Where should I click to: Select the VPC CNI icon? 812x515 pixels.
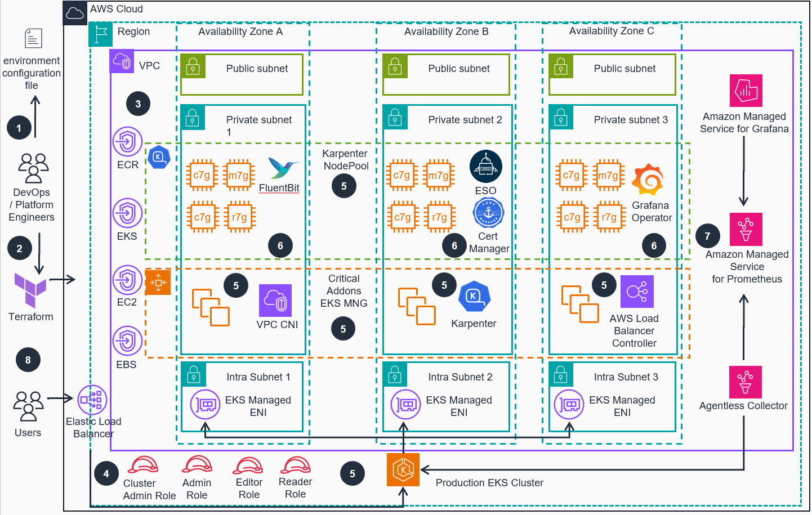[275, 301]
